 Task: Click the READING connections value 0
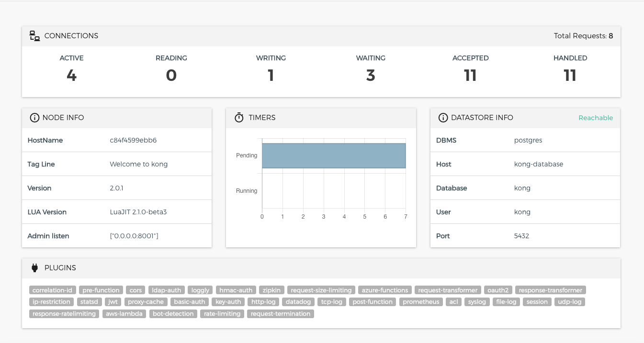[x=171, y=76]
